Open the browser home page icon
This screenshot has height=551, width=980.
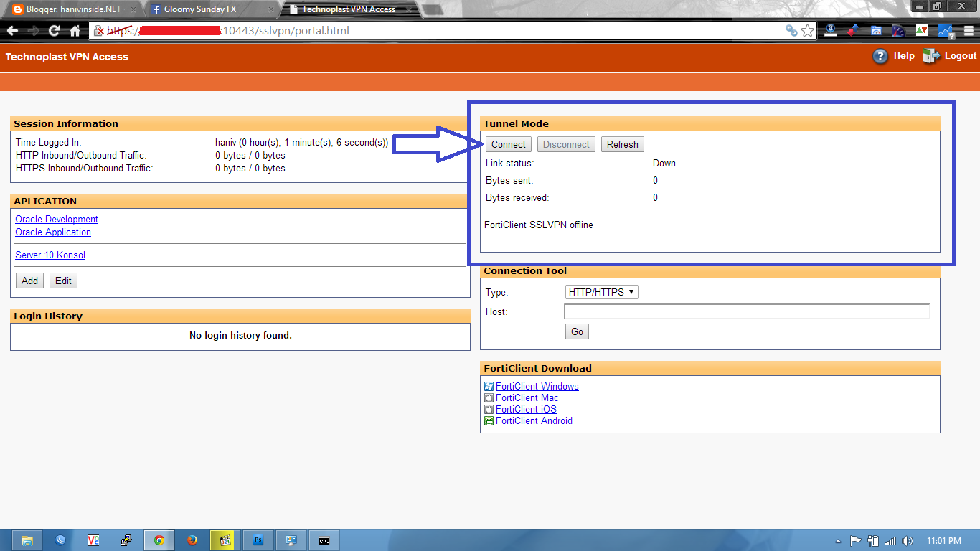[75, 31]
